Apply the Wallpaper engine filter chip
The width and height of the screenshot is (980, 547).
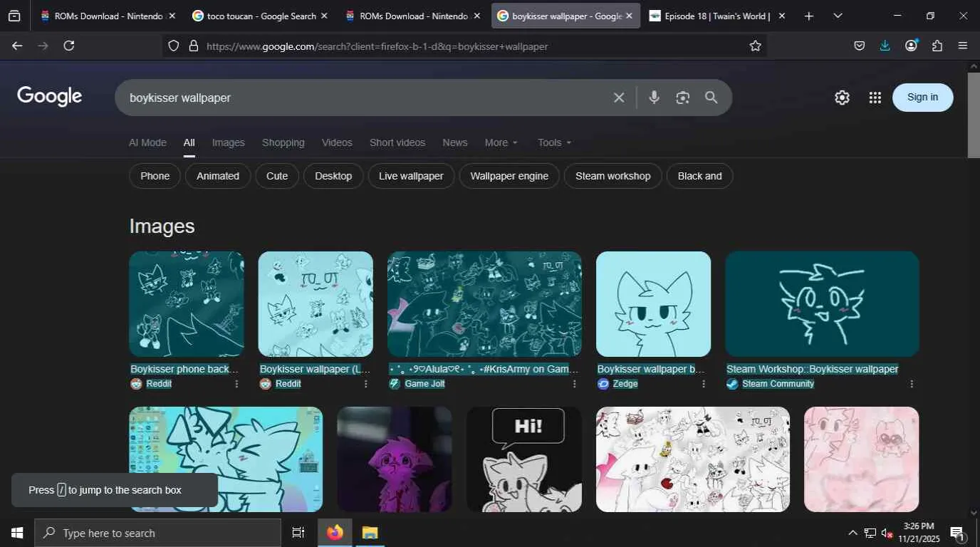tap(509, 176)
